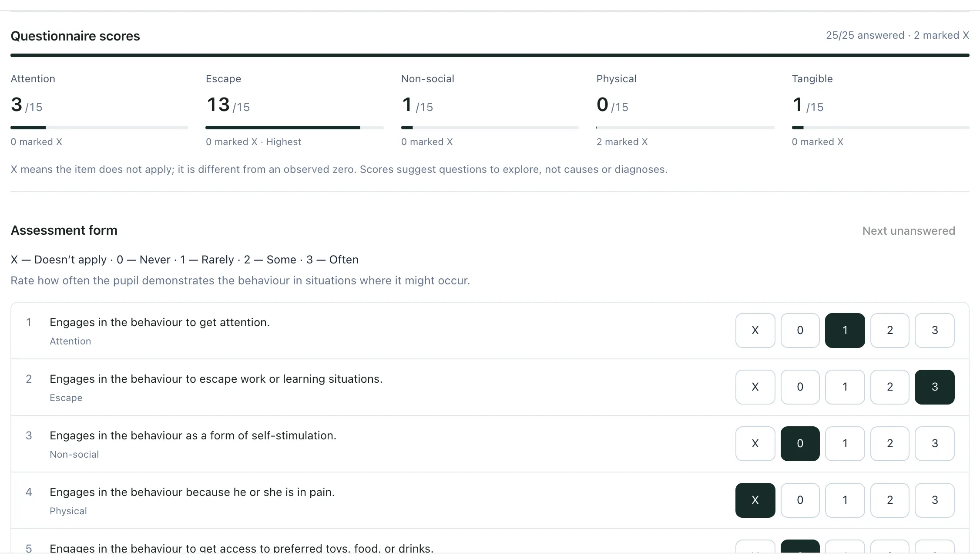Click the Questionnaire scores heading

(75, 36)
